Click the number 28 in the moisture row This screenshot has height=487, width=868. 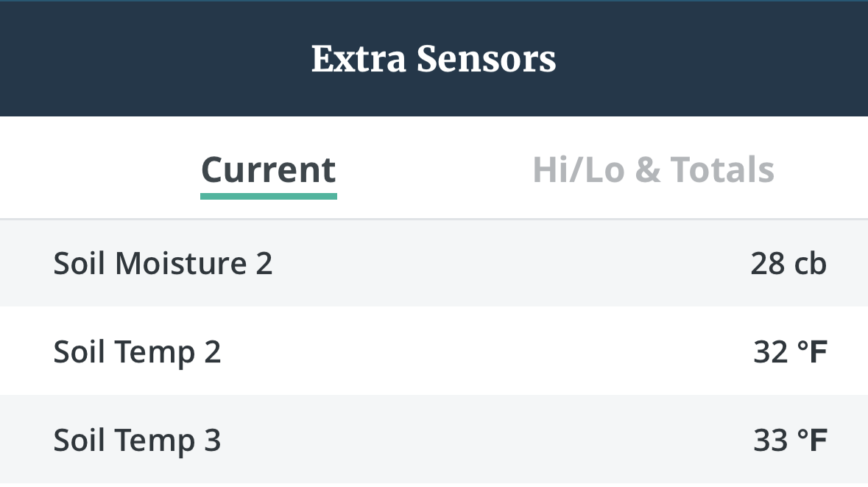tap(768, 264)
